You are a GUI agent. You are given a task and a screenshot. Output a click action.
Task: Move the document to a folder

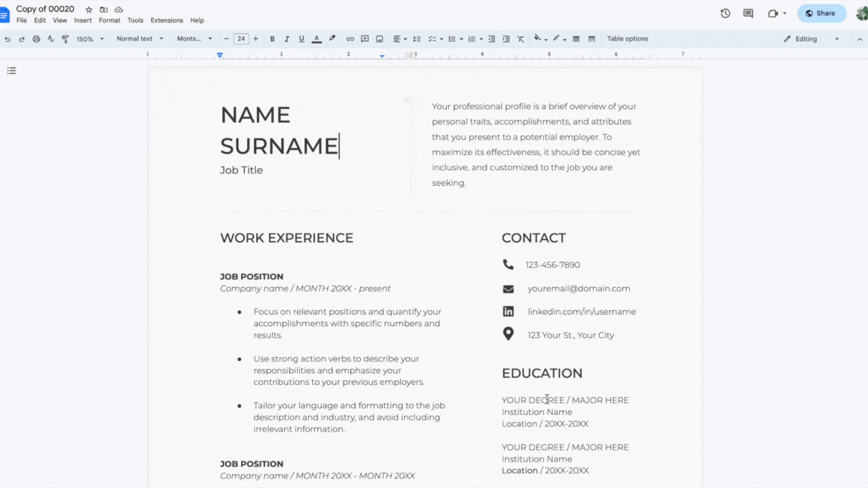click(x=103, y=9)
